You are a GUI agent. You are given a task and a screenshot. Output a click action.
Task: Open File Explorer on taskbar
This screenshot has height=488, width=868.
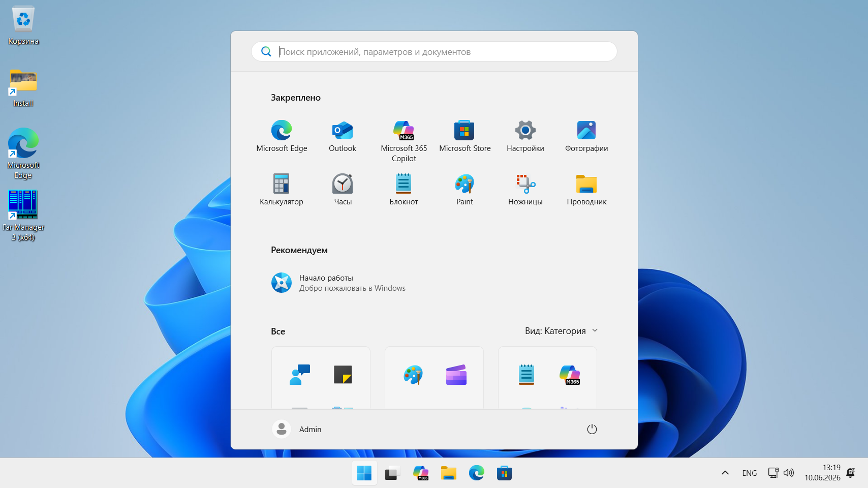448,473
